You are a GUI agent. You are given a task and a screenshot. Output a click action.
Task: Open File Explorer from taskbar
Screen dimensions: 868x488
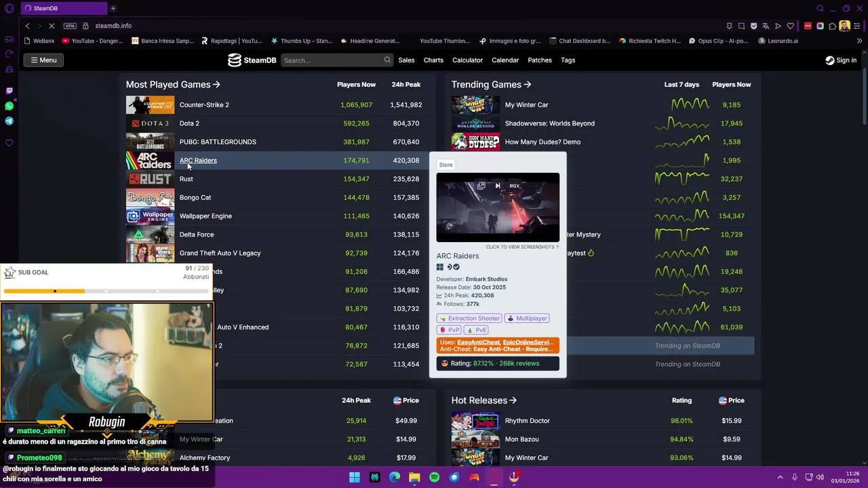pos(414,477)
